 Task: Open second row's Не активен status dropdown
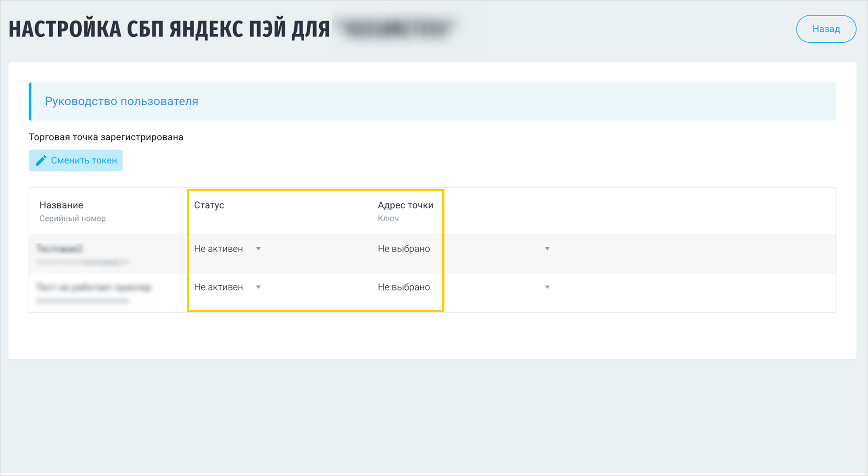click(218, 287)
